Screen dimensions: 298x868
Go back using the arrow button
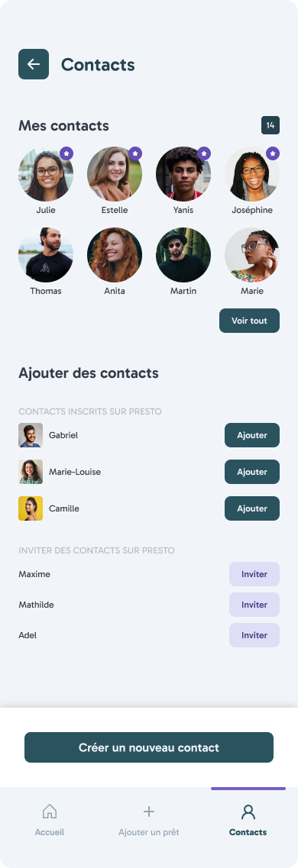point(33,64)
